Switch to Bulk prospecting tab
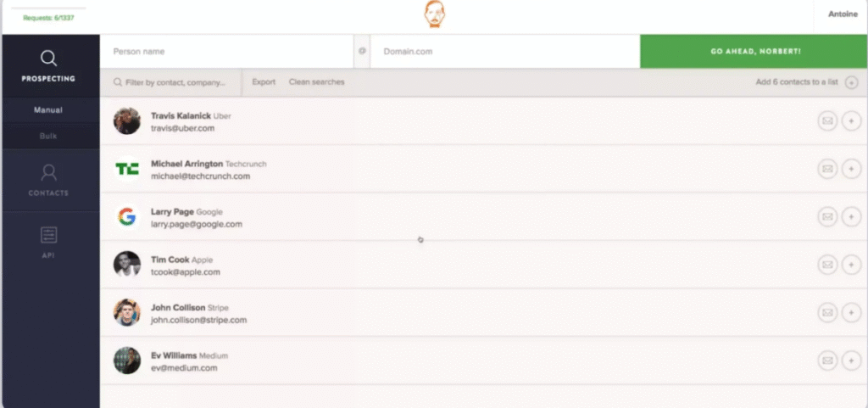 pyautogui.click(x=48, y=136)
